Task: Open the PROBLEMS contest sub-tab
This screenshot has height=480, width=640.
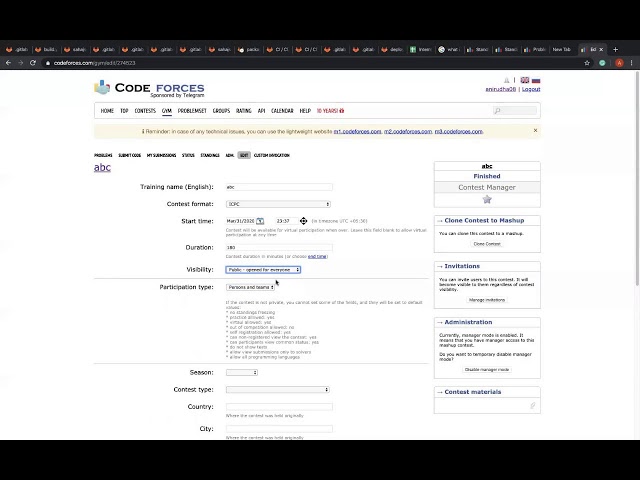Action: tap(103, 155)
